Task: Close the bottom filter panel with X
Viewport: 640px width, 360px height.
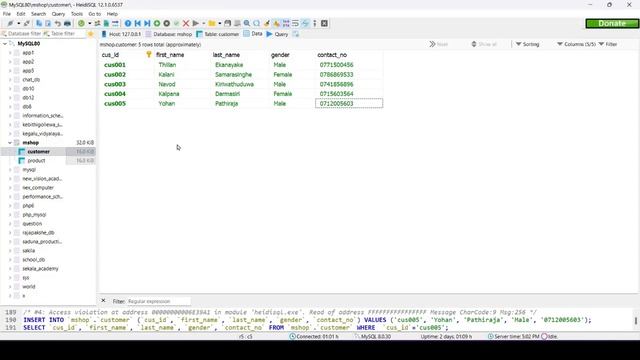Action: (103, 301)
